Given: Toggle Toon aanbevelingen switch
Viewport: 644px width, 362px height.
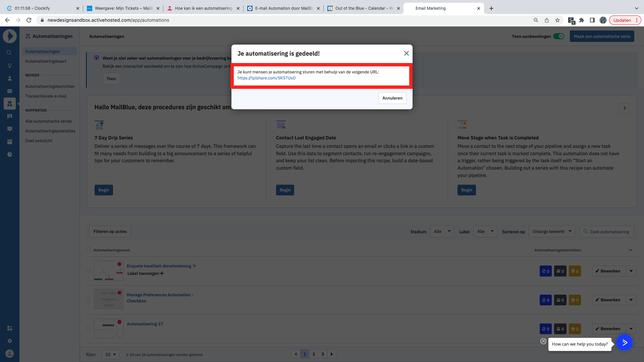Looking at the screenshot, I should tap(558, 36).
